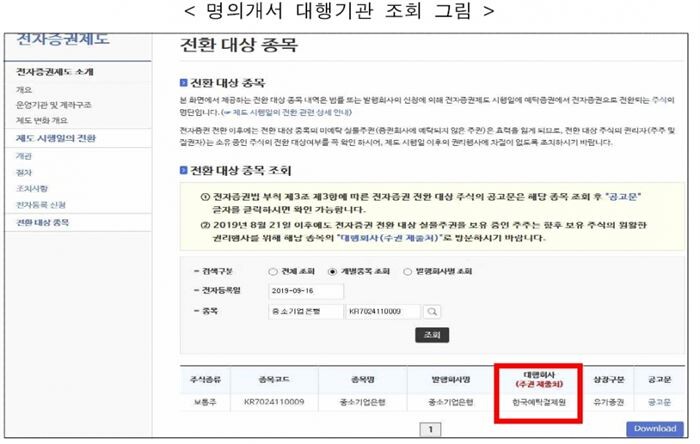Open 전환 대상 종목 sidebar item
Viewport: 700px width, 444px height.
point(42,222)
